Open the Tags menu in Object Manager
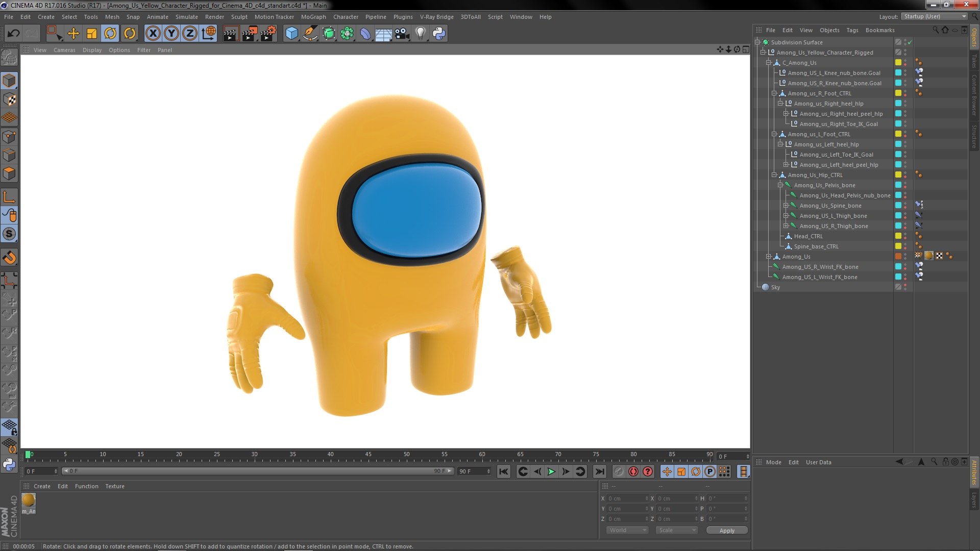 (x=852, y=30)
